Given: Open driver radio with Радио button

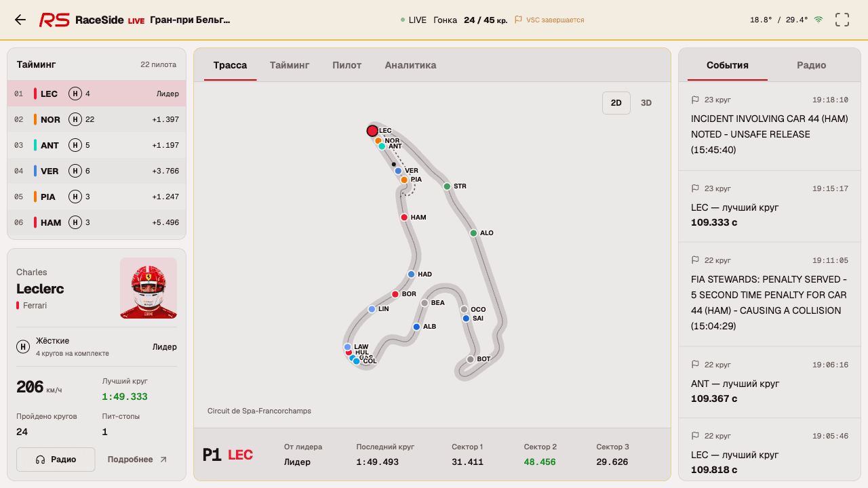Looking at the screenshot, I should pyautogui.click(x=56, y=460).
